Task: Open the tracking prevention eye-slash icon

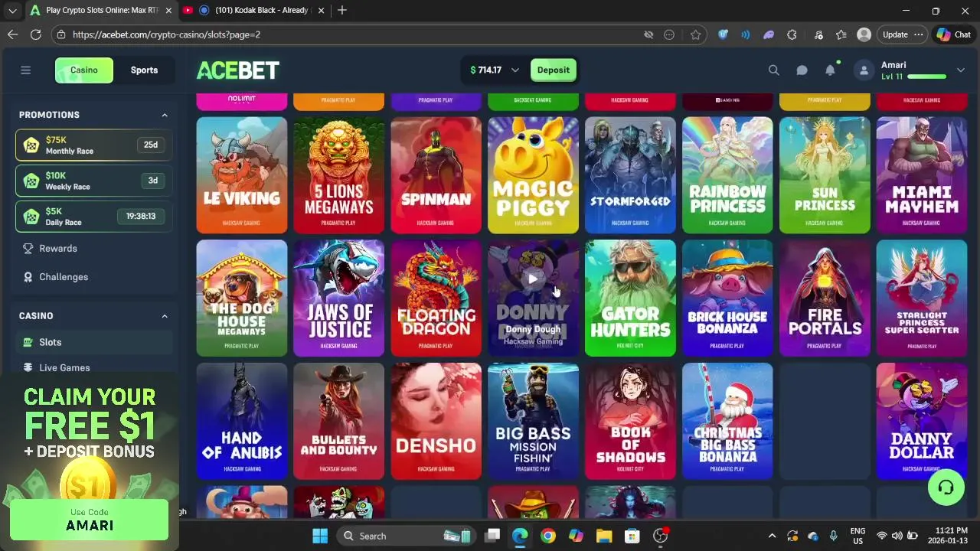Action: click(x=648, y=34)
